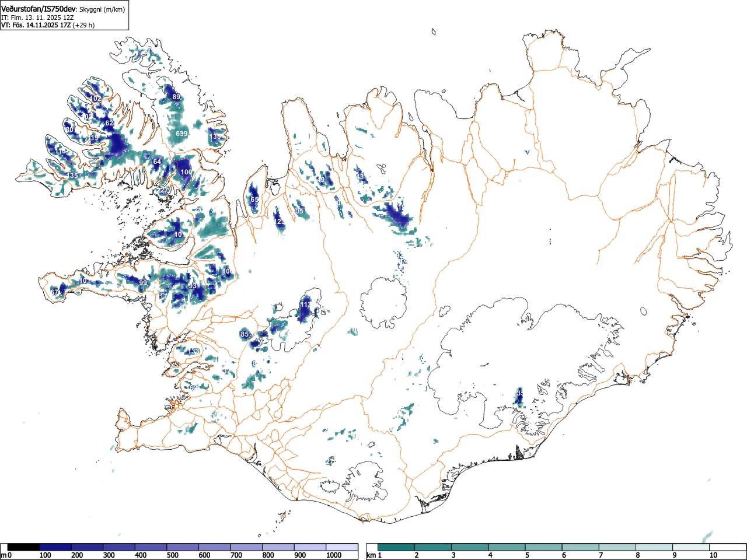Click the '639' visibility value on the map
This screenshot has height=560, width=747.
click(x=181, y=134)
